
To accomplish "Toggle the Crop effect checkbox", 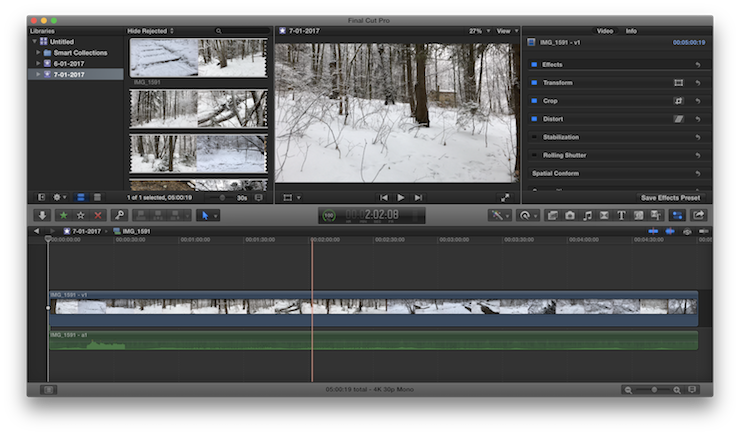I will [534, 101].
